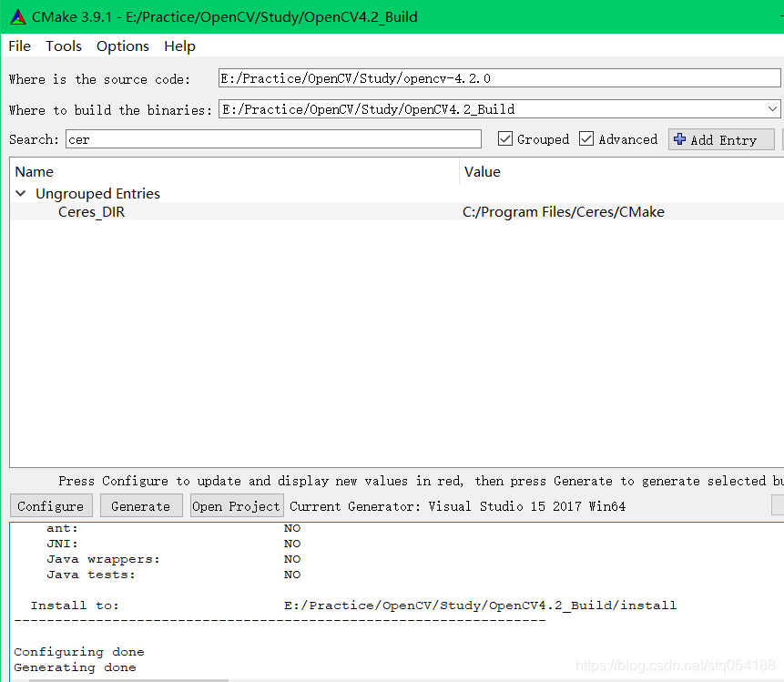The width and height of the screenshot is (784, 682).
Task: Disable the Advanced checkbox
Action: pyautogui.click(x=586, y=138)
